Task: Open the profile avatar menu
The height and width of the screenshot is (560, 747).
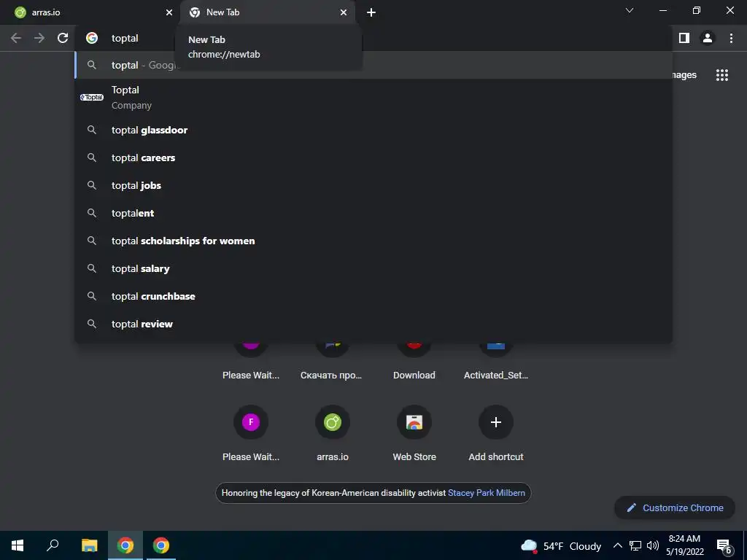Action: pos(708,38)
